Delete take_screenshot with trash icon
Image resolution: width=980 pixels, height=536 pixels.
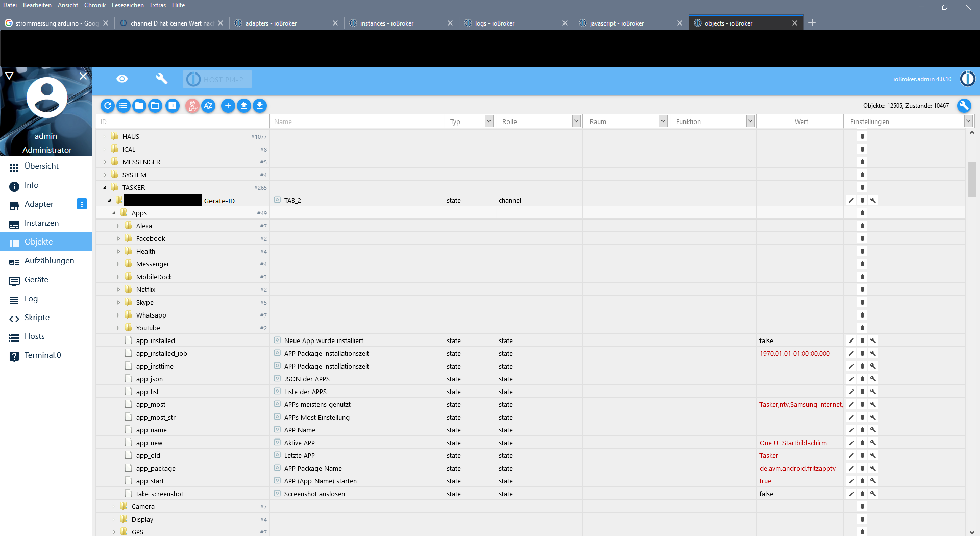863,494
